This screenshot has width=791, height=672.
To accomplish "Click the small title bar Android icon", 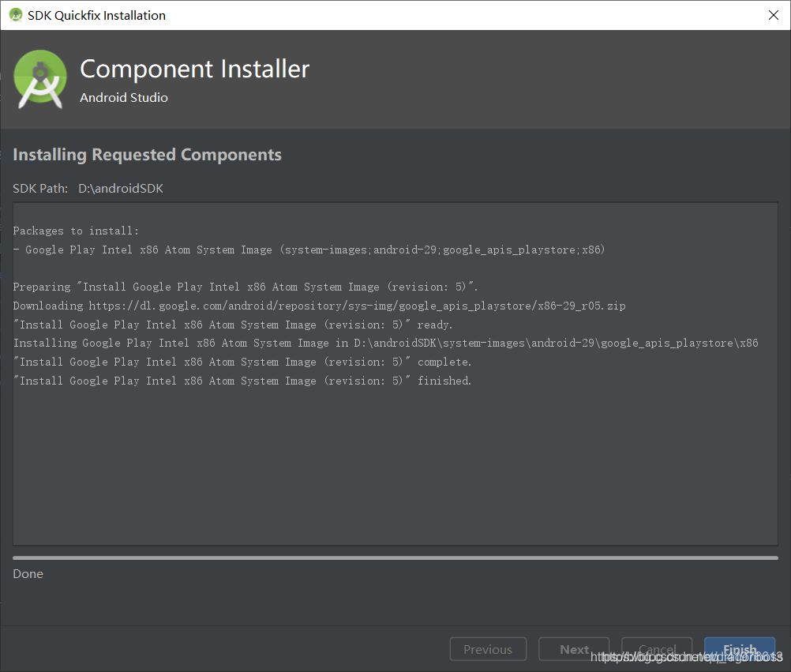I will coord(16,15).
